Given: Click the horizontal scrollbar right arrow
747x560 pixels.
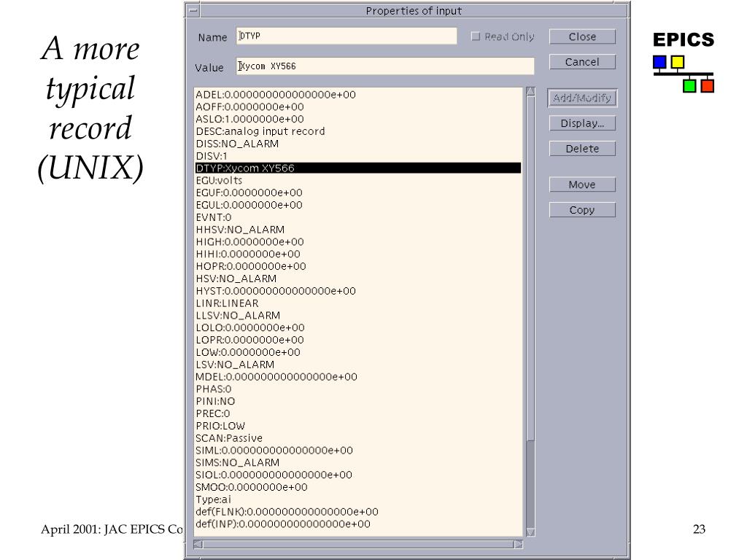Looking at the screenshot, I should pyautogui.click(x=518, y=545).
